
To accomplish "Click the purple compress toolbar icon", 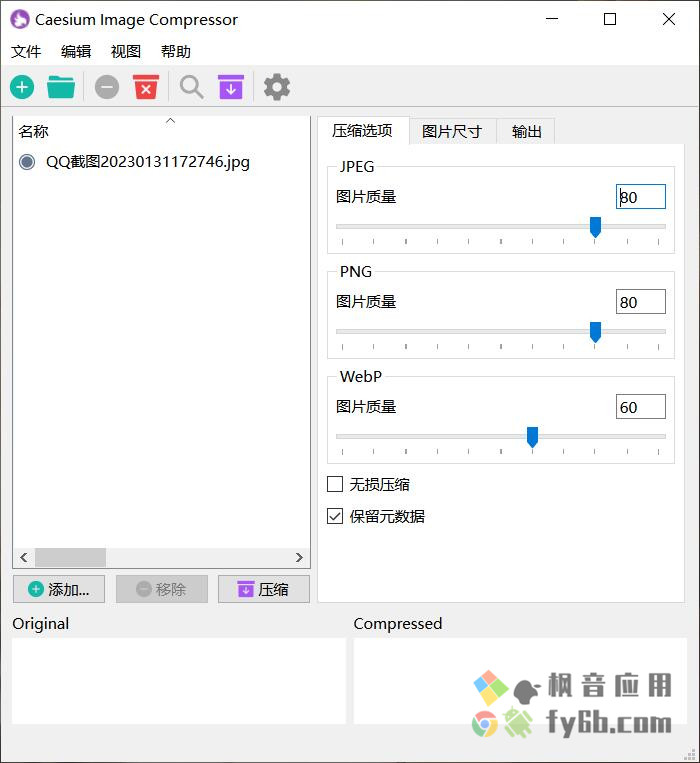I will click(x=231, y=87).
